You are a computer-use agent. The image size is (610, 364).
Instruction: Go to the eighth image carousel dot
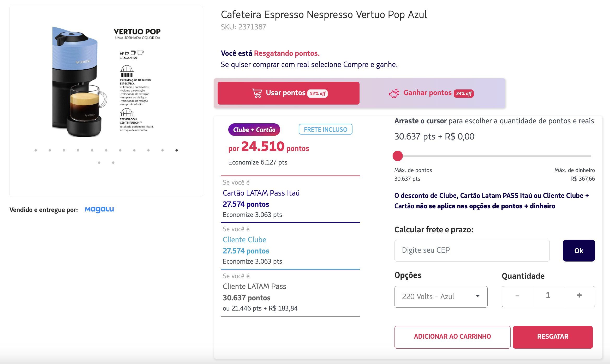(134, 150)
